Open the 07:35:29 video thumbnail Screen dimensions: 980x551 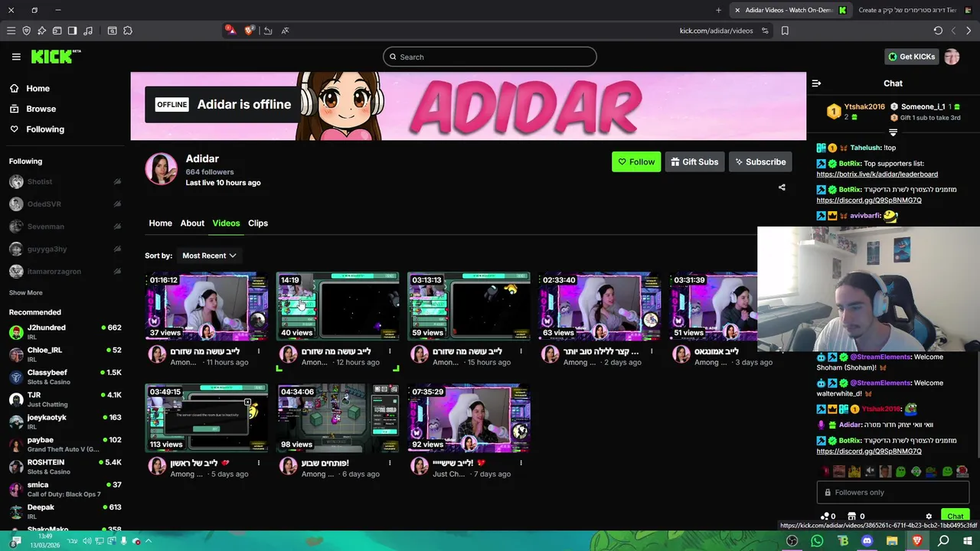469,418
